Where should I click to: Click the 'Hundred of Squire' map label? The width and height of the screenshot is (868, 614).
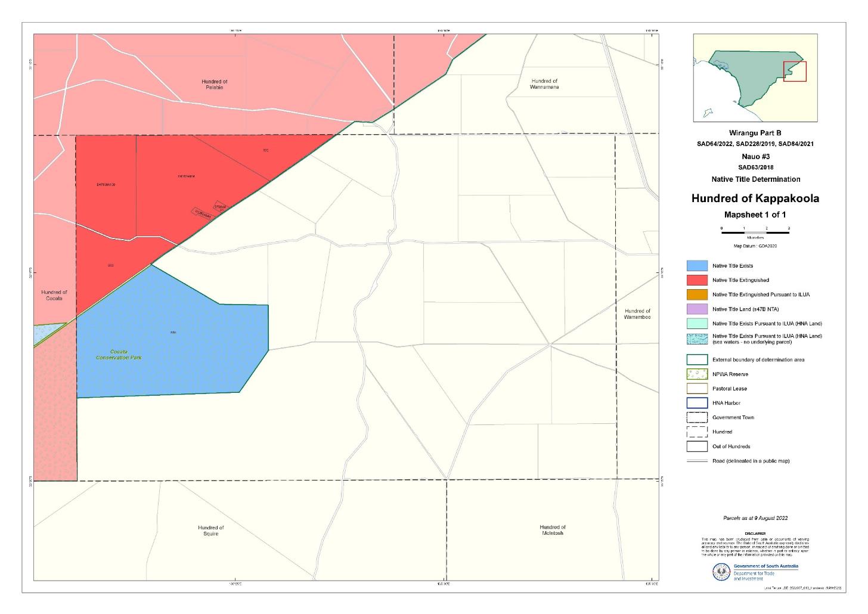coord(211,531)
